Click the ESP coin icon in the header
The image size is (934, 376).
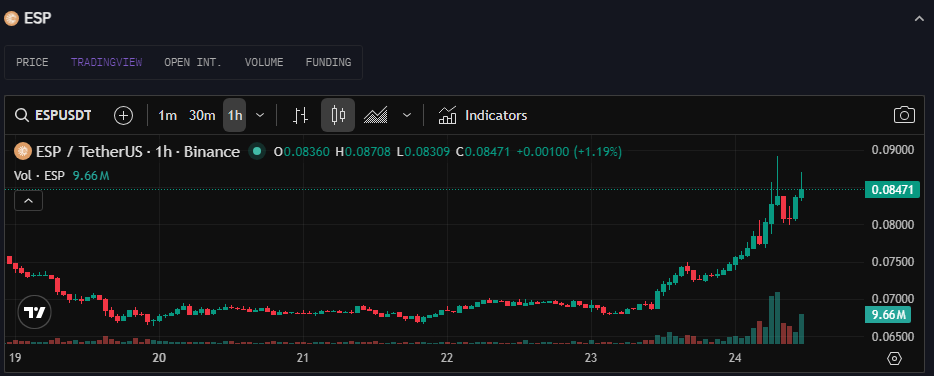click(11, 19)
